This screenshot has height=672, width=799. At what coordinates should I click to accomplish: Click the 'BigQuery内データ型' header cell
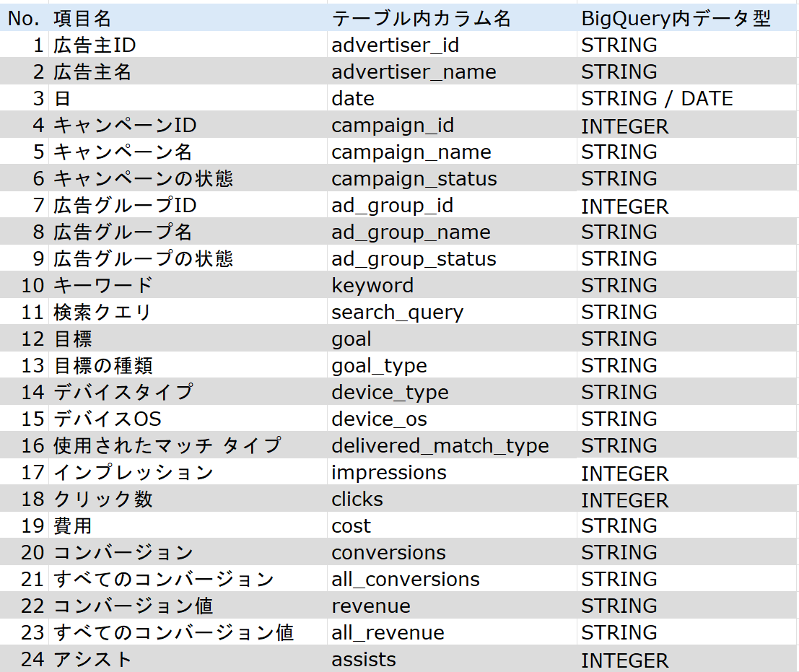coord(686,18)
